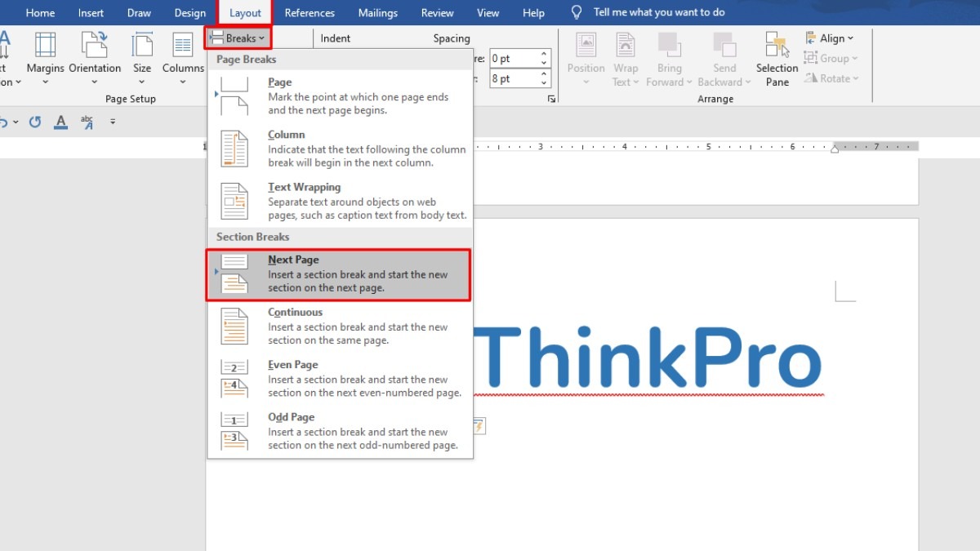Click the Wrap Text button
Viewport: 980px width, 551px height.
[x=626, y=59]
